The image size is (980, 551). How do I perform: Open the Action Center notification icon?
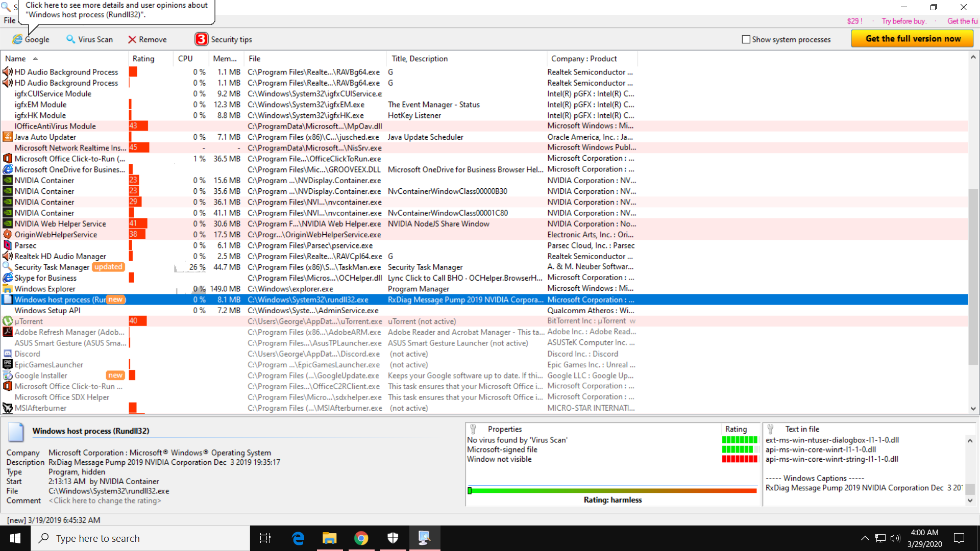point(959,538)
